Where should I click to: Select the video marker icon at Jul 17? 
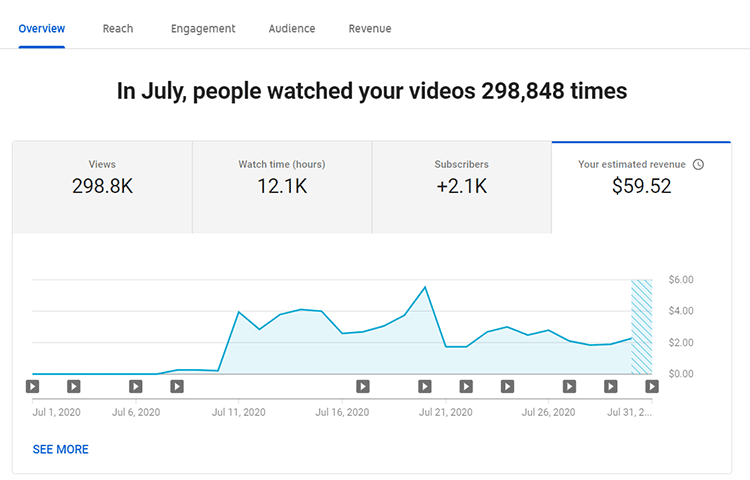point(363,386)
